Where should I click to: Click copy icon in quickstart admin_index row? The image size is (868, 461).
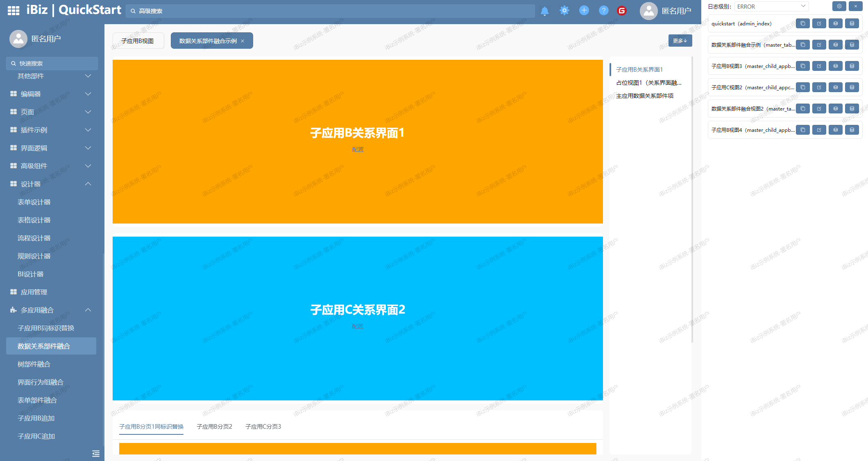pyautogui.click(x=802, y=24)
